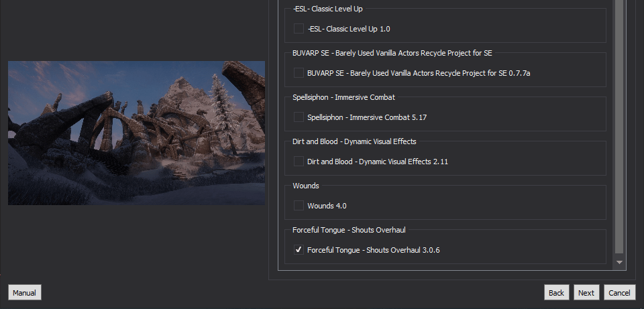Viewport: 644px width, 309px height.
Task: Check BUVARP SE Barely Used Vanilla Actors 0.7.7a
Action: click(x=299, y=73)
